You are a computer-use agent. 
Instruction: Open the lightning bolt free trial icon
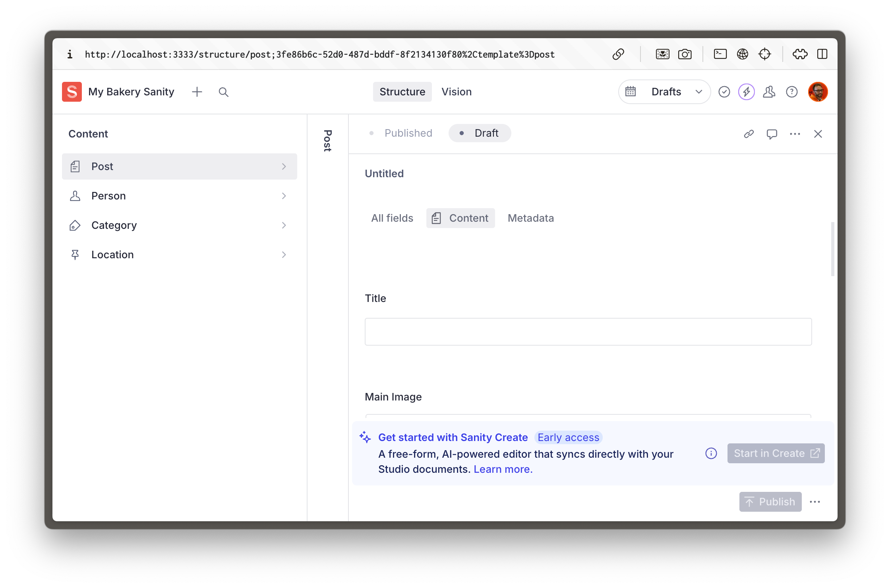click(x=746, y=92)
